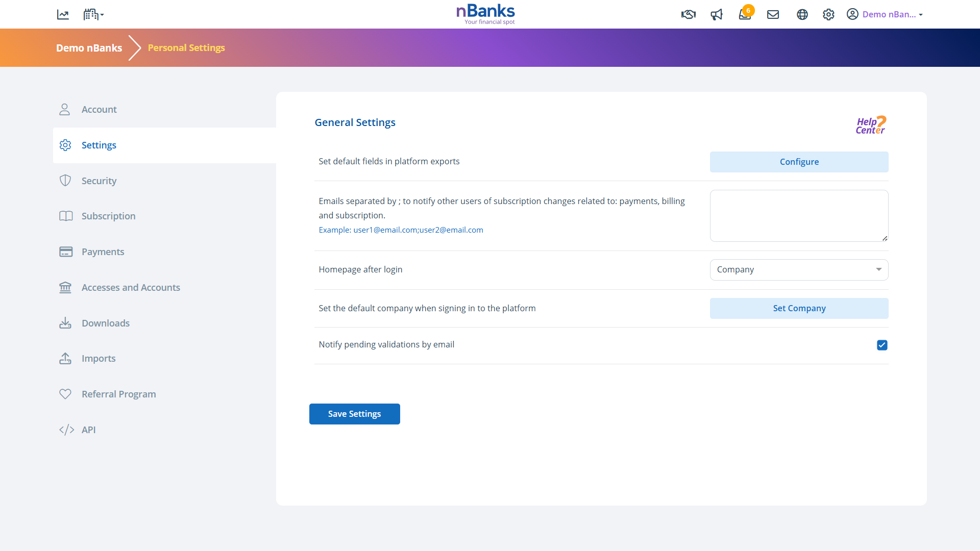Click the Configure button

[799, 162]
